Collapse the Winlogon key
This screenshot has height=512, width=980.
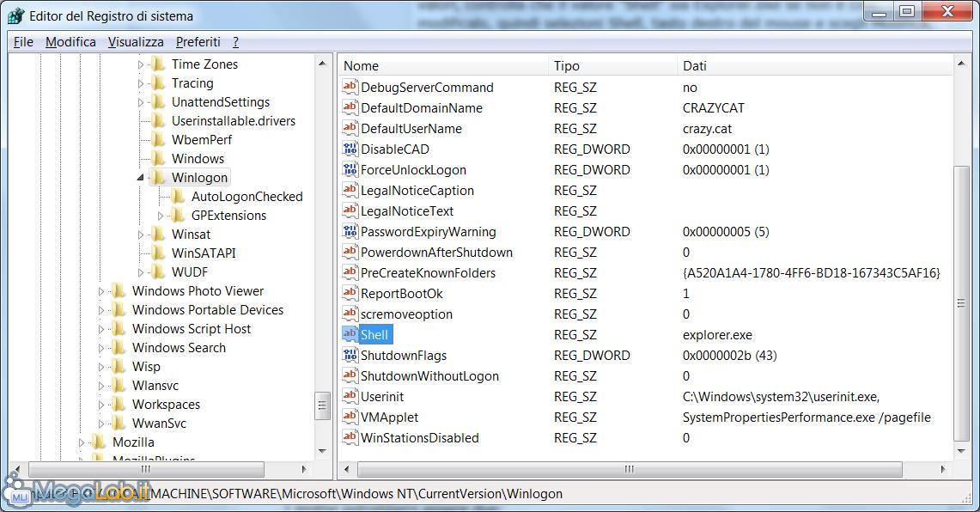click(x=141, y=178)
